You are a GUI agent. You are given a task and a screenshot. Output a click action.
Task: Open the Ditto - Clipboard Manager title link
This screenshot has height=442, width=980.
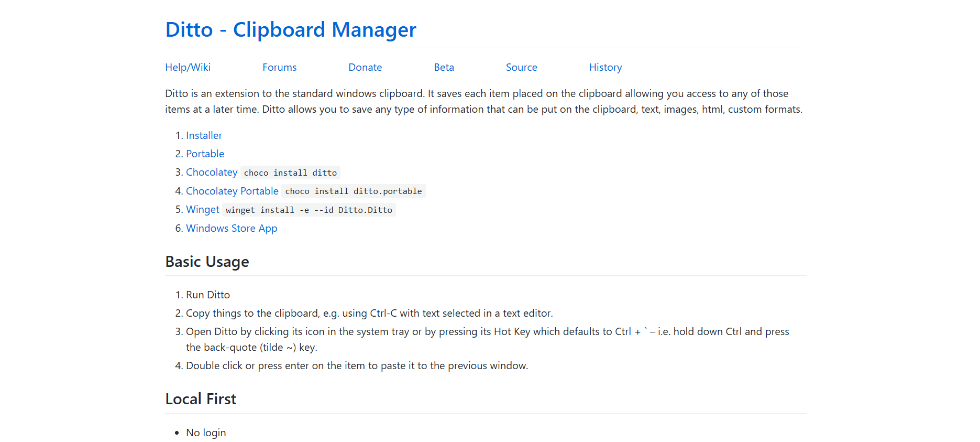(x=291, y=30)
